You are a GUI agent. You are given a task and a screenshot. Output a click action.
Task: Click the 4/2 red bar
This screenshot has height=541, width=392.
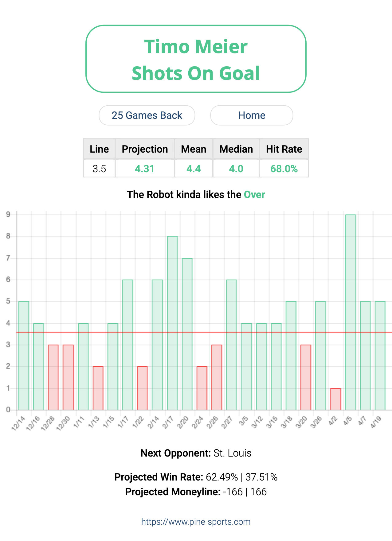click(335, 399)
